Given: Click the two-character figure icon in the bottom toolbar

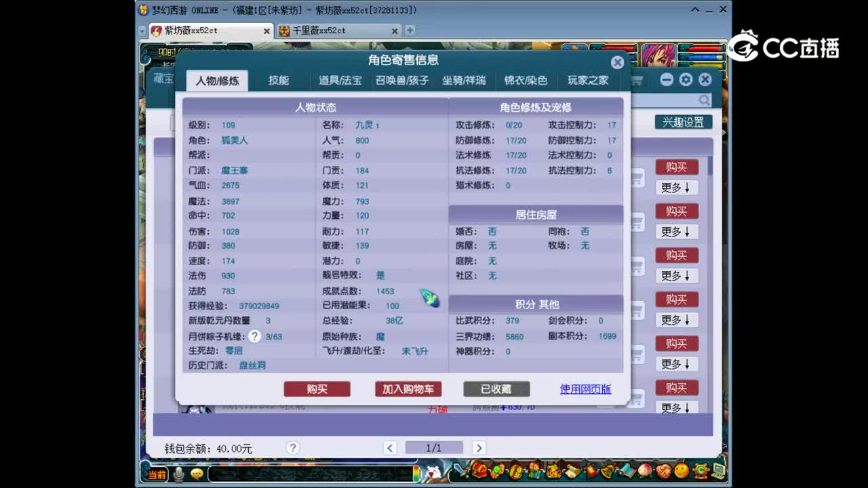Looking at the screenshot, I should [535, 470].
